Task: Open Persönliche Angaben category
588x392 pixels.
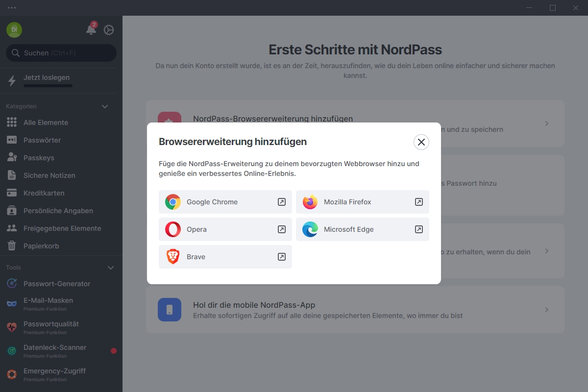Action: [x=61, y=211]
